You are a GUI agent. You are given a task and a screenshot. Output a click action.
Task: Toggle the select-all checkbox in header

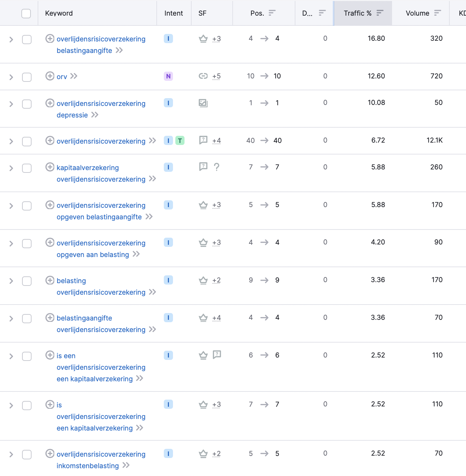26,13
